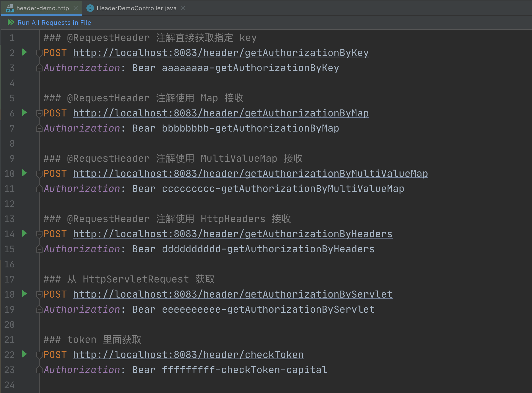Screen dimensions: 532x393
Task: Run the getAuthorizationByHeaders request gutter arrow
Action: click(24, 233)
